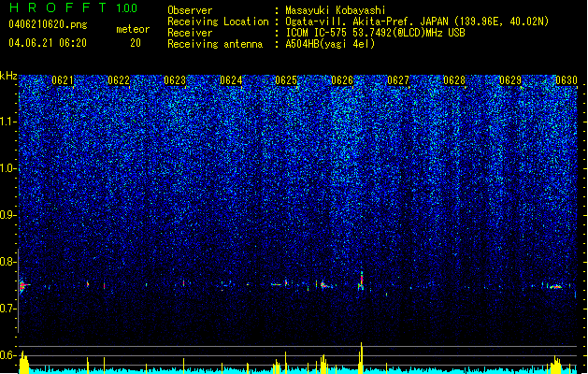Click the antenna value A504HB(yagi 4el)

[330, 44]
